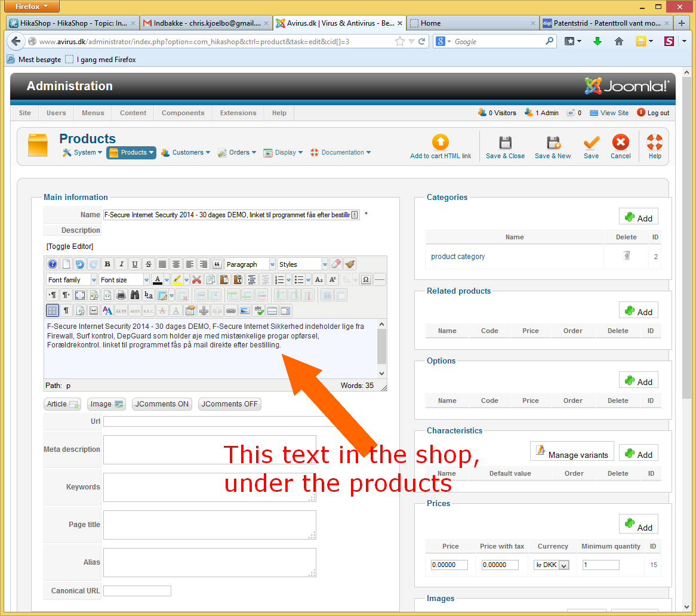Toggle italic formatting
The height and width of the screenshot is (616, 696).
[121, 264]
